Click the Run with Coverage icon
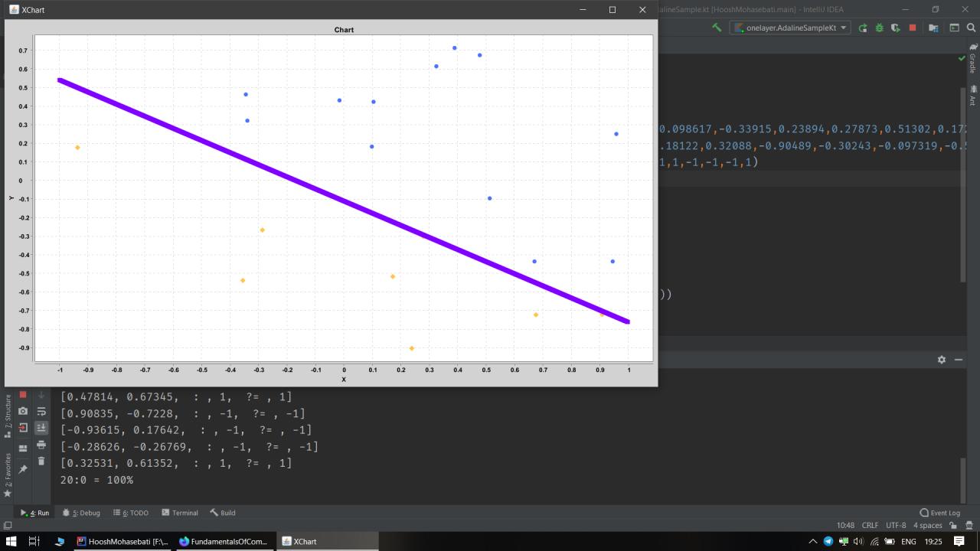This screenshot has height=551, width=980. pyautogui.click(x=895, y=28)
